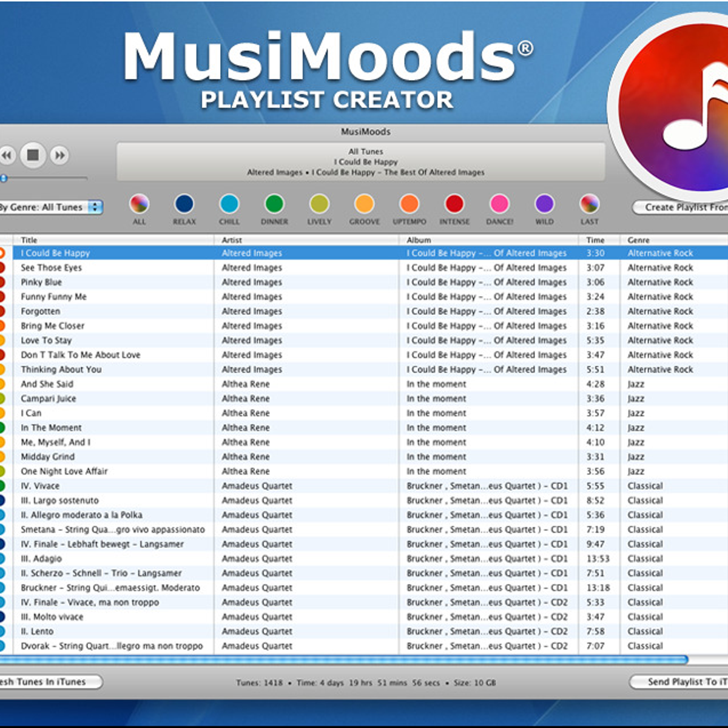The image size is (728, 728).
Task: Pick the CHILL mood ball
Action: 229,204
